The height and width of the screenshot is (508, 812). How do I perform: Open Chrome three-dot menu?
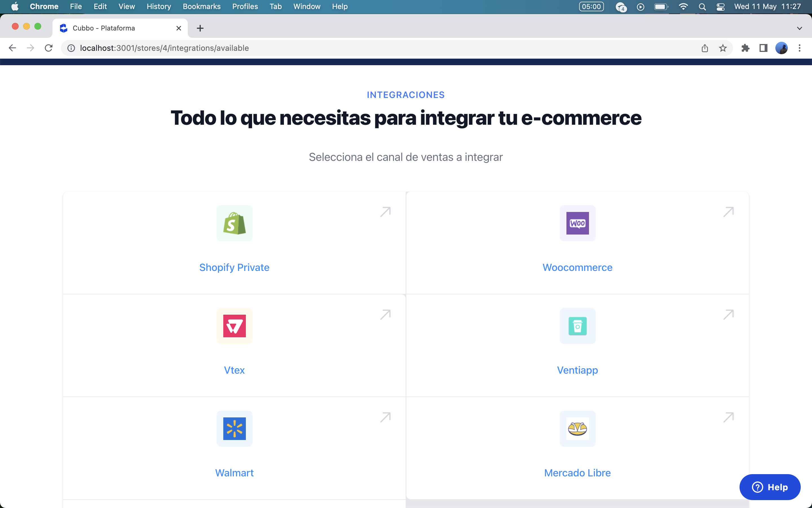[x=800, y=48]
